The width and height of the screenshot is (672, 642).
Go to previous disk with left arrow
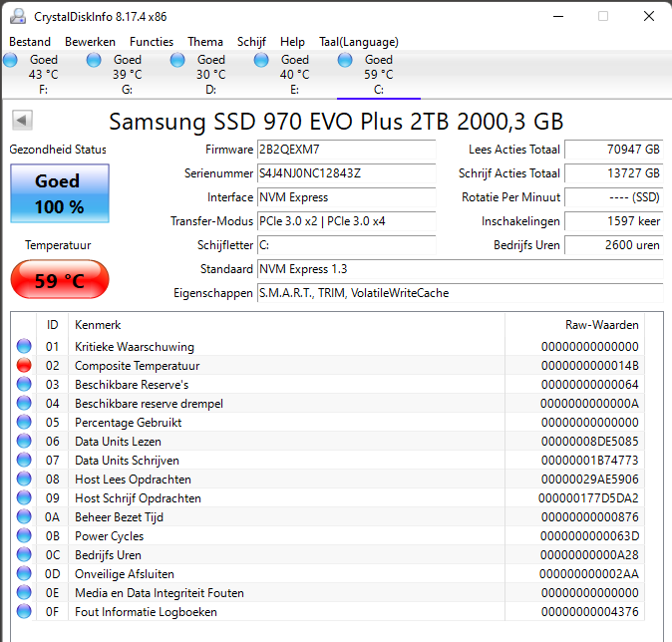tap(22, 120)
